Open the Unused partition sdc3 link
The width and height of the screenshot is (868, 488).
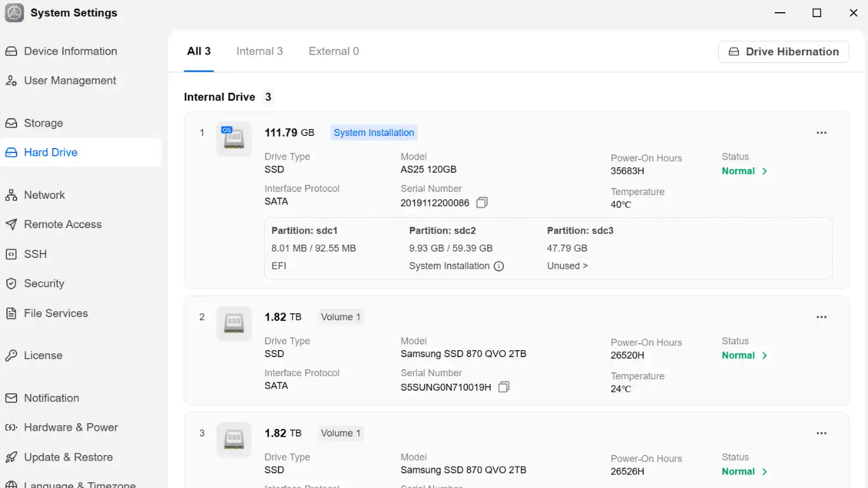tap(567, 266)
